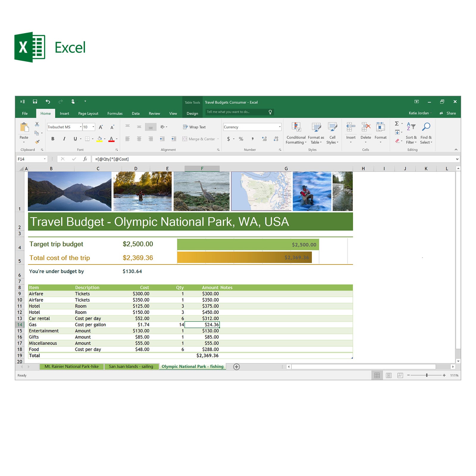Apply center horizontal alignment
This screenshot has width=476, height=476.
pos(139,139)
